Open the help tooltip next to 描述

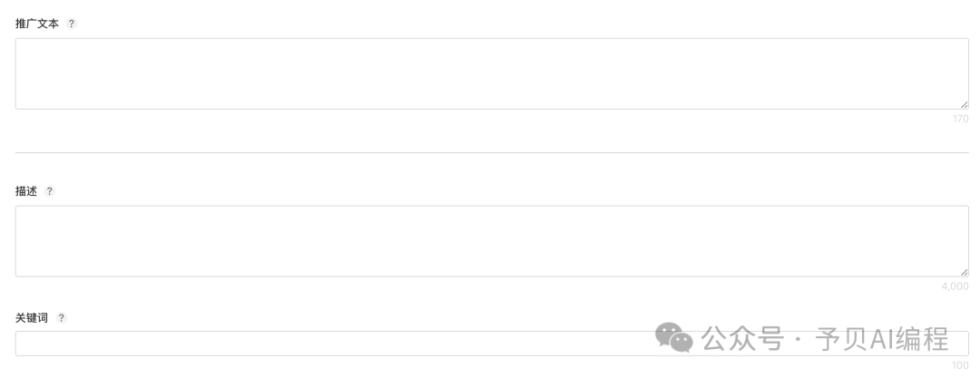(x=50, y=191)
